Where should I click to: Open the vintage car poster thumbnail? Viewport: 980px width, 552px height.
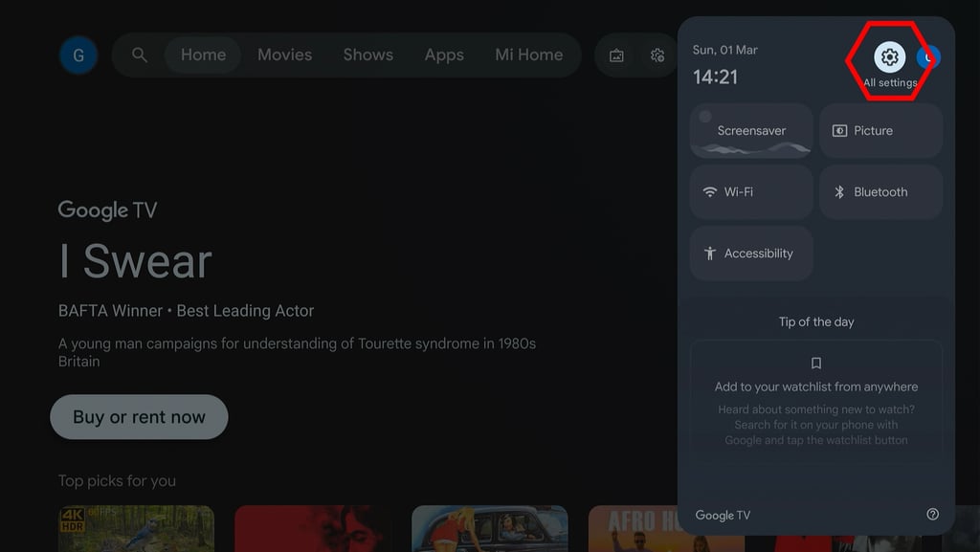pyautogui.click(x=490, y=528)
